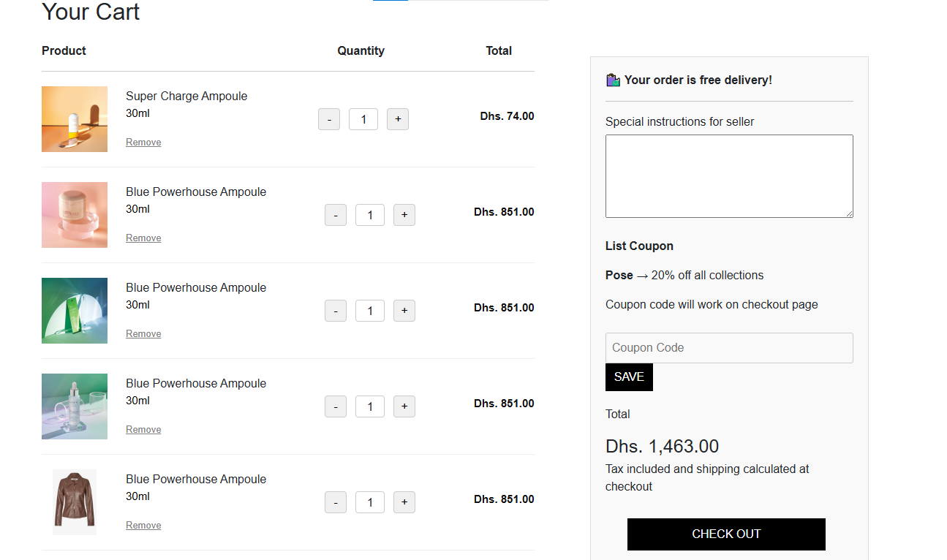Click the special instructions for seller textarea
This screenshot has height=560, width=947.
pyautogui.click(x=729, y=176)
